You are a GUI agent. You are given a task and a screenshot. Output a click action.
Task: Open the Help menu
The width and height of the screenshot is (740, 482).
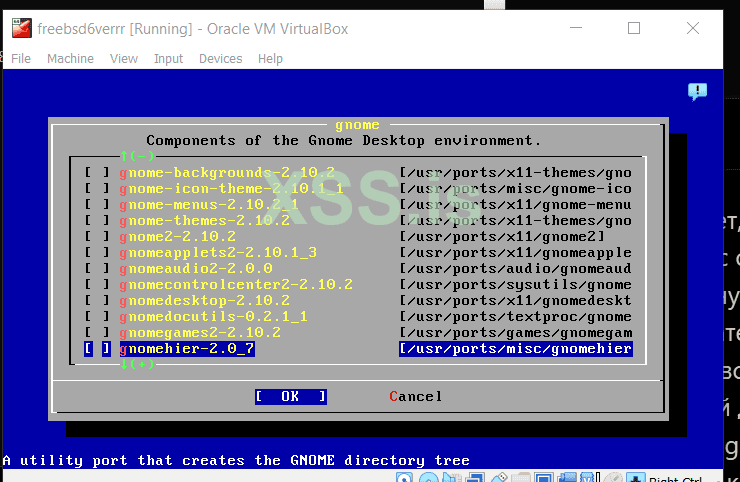click(x=270, y=59)
